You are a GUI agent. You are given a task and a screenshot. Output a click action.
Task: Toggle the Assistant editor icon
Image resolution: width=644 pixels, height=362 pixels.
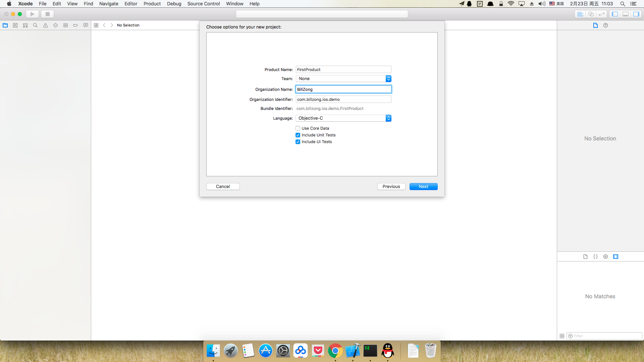[x=591, y=14]
